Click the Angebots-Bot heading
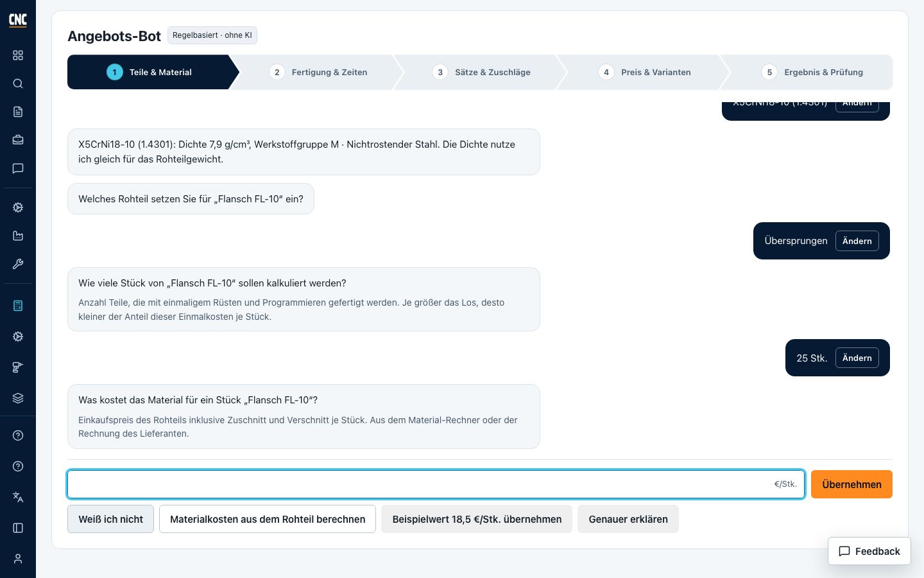The width and height of the screenshot is (924, 578). click(x=114, y=36)
